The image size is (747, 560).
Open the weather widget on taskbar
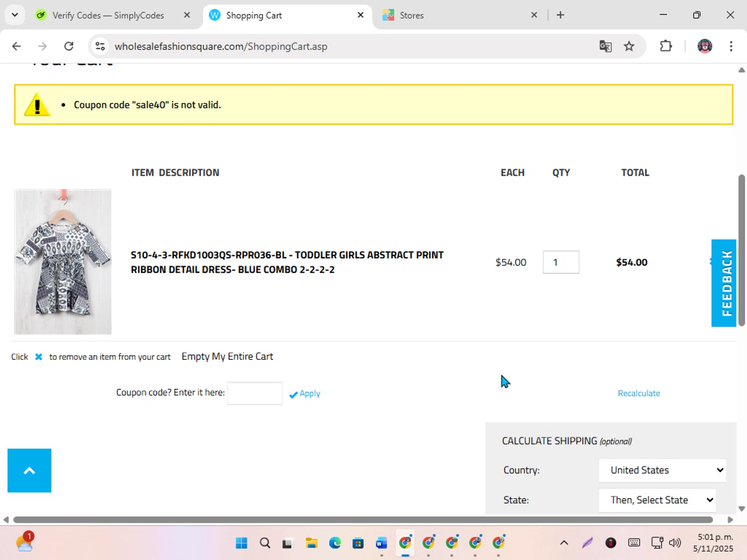(24, 542)
